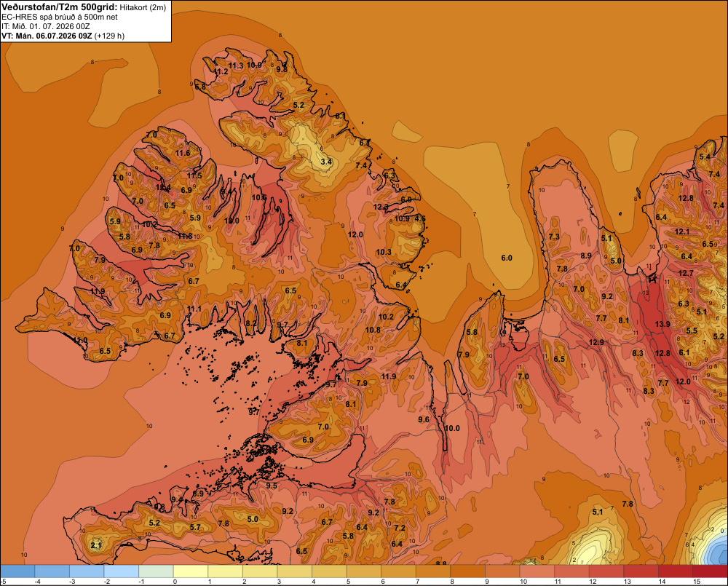
Task: Click the 13.9 temperature label
Action: (x=662, y=324)
